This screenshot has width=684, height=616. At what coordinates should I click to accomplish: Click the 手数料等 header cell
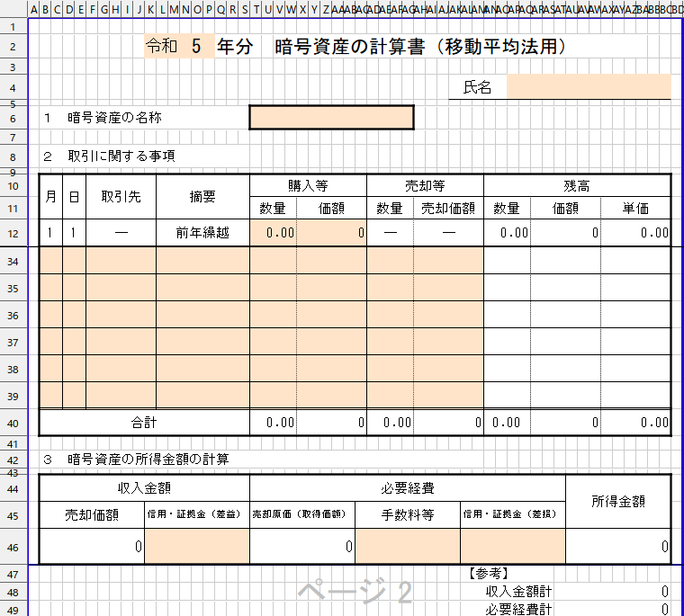click(408, 515)
